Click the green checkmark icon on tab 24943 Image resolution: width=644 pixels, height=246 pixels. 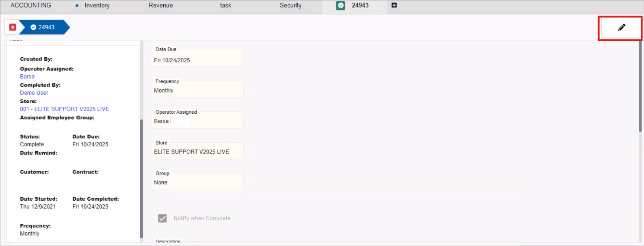pos(340,6)
